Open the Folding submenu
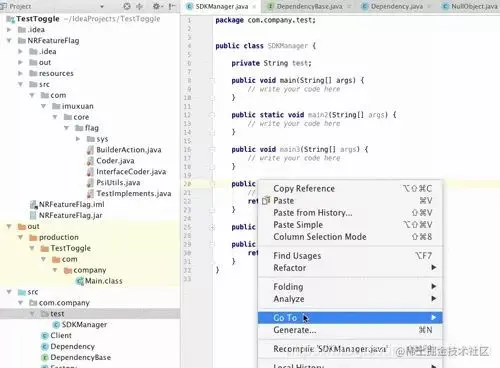Screen dimensions: 500x368 (x=350, y=287)
